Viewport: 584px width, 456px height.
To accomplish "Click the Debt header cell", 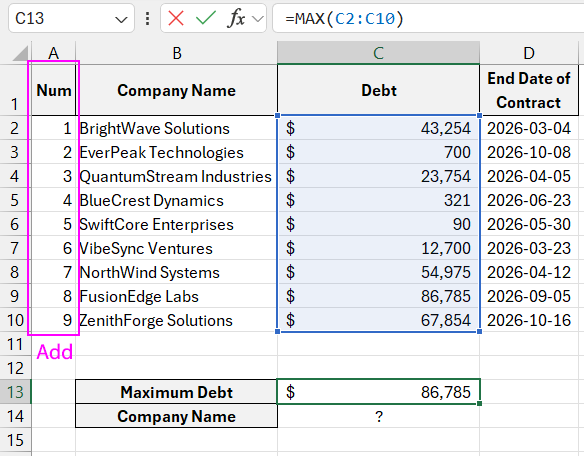I will (x=378, y=90).
